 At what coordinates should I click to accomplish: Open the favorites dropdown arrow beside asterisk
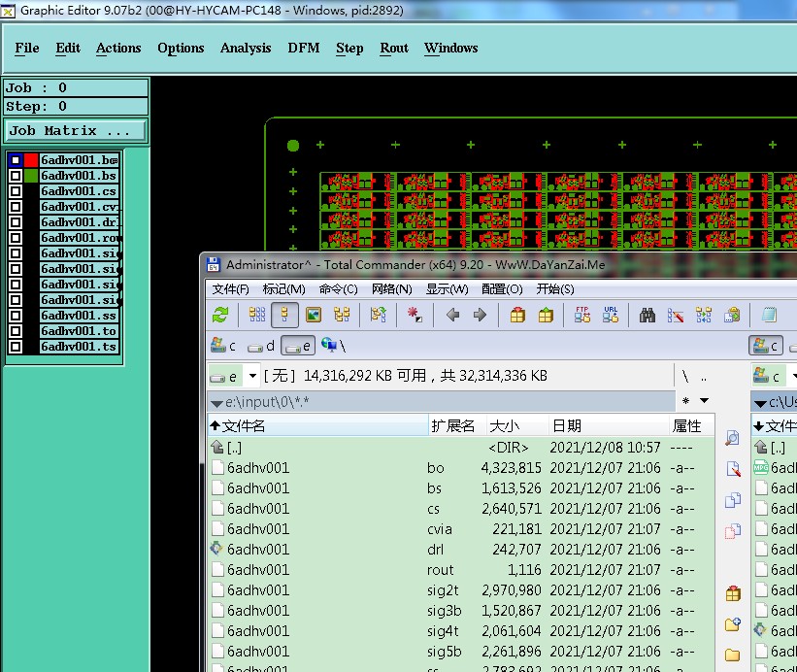[x=704, y=400]
